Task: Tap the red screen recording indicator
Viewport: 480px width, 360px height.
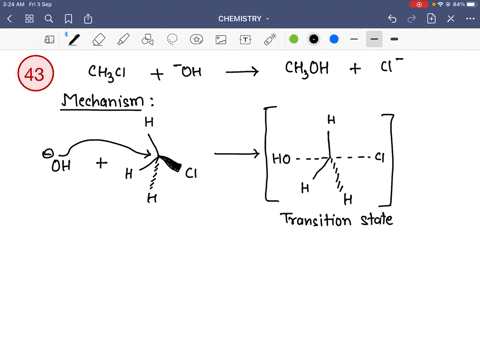Action: [x=419, y=4]
